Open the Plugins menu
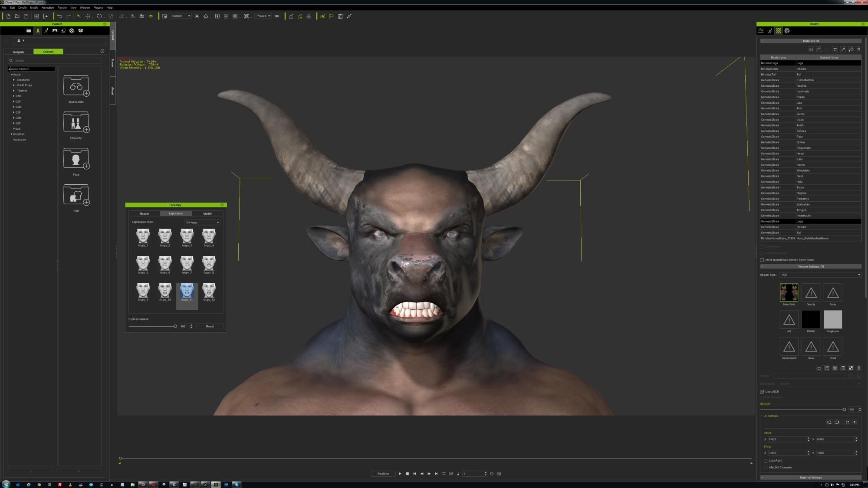Image resolution: width=868 pixels, height=488 pixels. pos(98,7)
